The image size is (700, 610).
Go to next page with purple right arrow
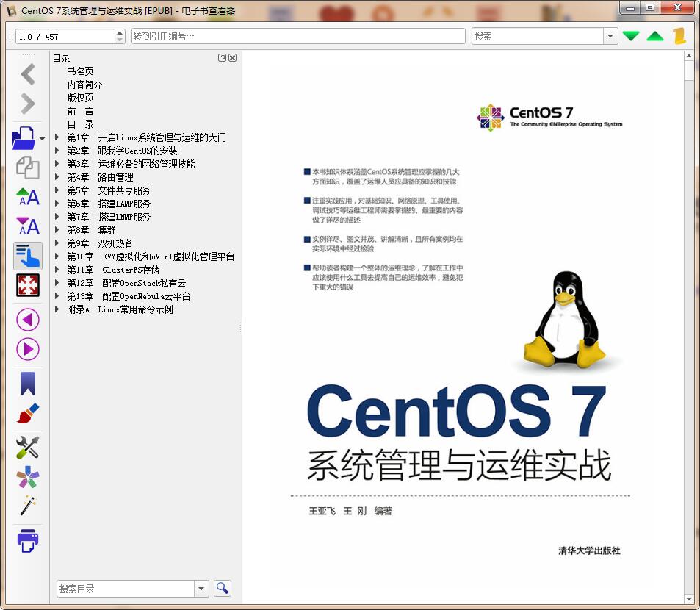(x=28, y=349)
